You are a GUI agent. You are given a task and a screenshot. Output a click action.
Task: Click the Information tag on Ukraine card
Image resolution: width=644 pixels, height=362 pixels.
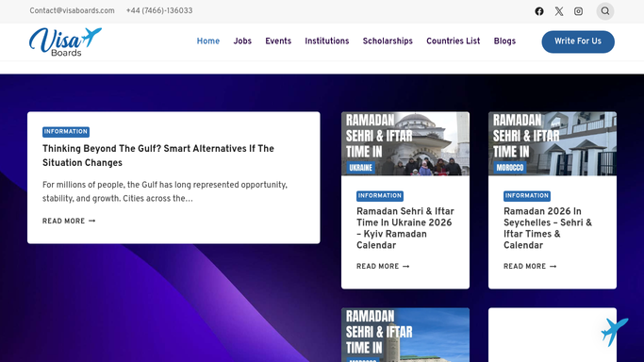[x=379, y=196]
